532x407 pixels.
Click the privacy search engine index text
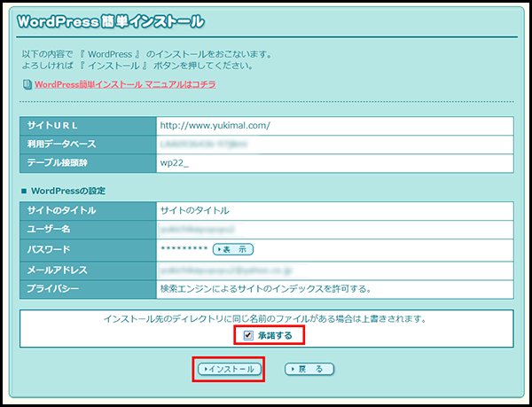(264, 288)
